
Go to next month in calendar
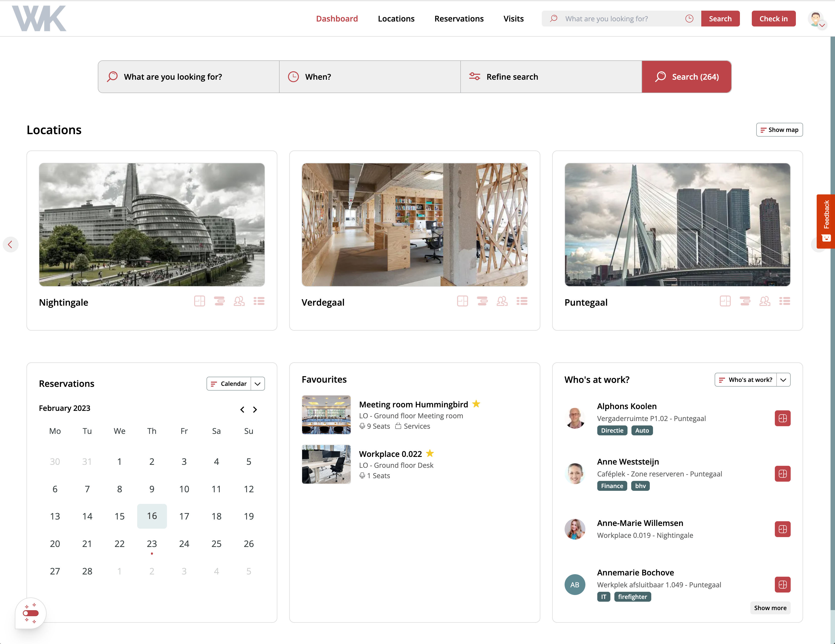click(x=255, y=410)
